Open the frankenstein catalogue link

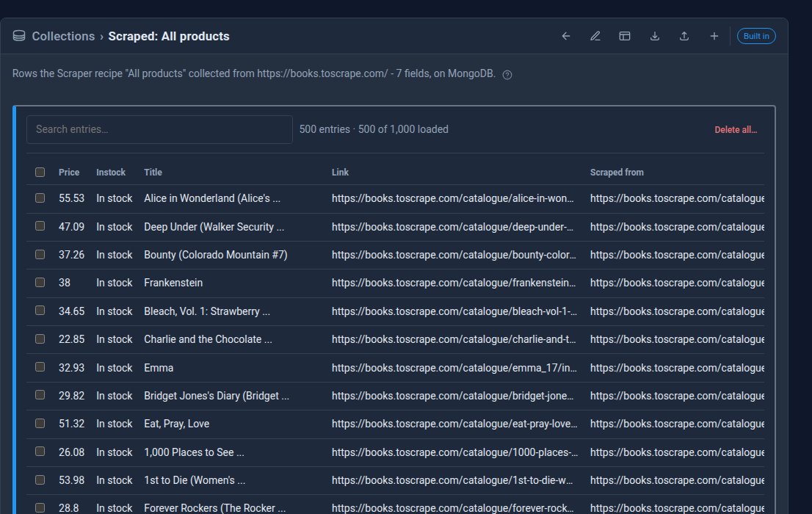[x=454, y=283]
